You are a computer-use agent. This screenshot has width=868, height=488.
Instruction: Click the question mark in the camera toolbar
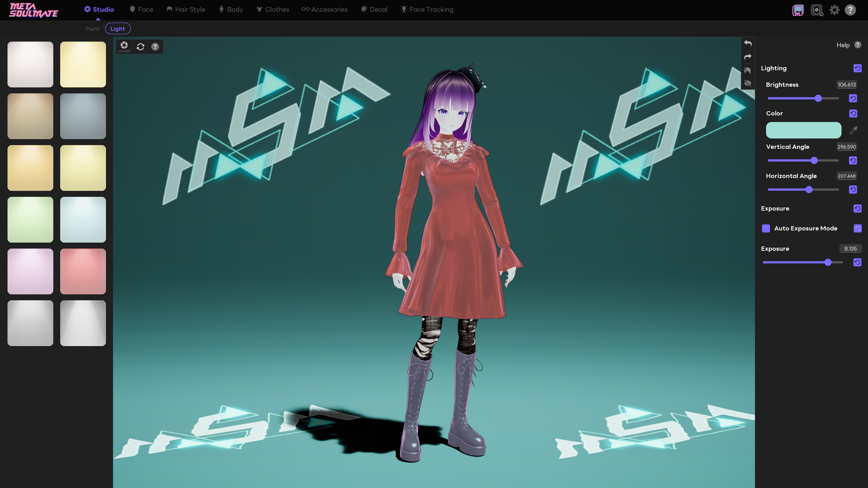tap(155, 47)
